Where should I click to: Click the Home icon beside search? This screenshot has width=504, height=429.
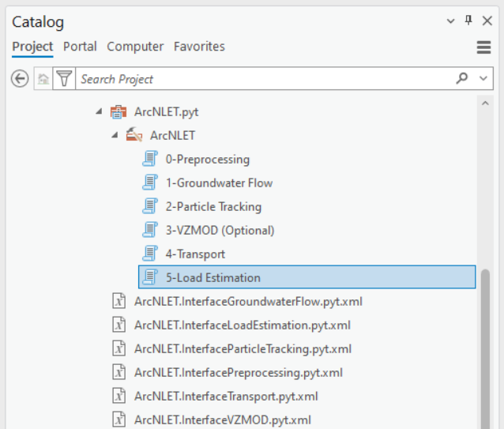43,79
